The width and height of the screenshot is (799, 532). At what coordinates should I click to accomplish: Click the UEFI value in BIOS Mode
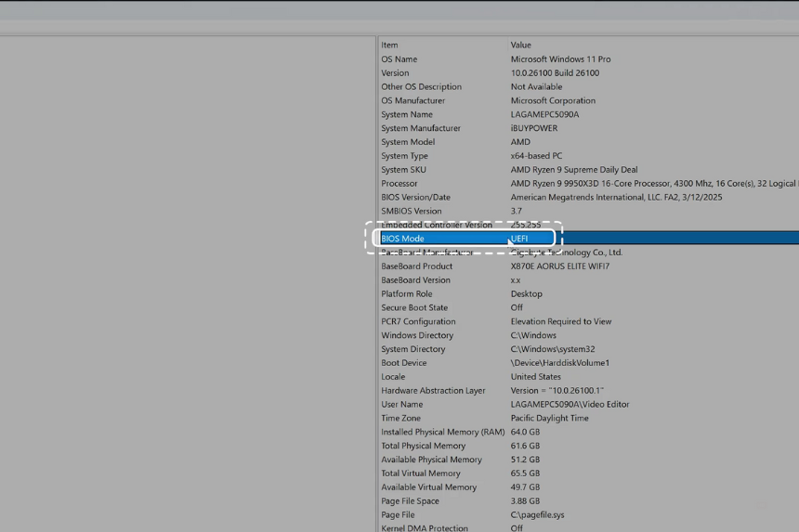519,239
